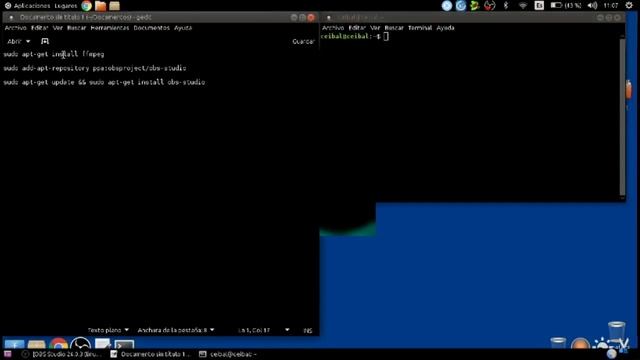Click the clock showing 11:07
The width and height of the screenshot is (640, 360).
611,5
